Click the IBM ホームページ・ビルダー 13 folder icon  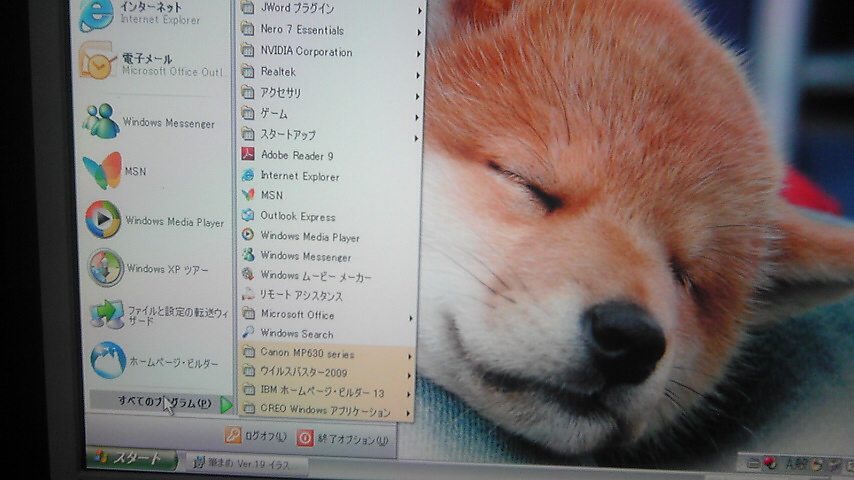pos(248,390)
